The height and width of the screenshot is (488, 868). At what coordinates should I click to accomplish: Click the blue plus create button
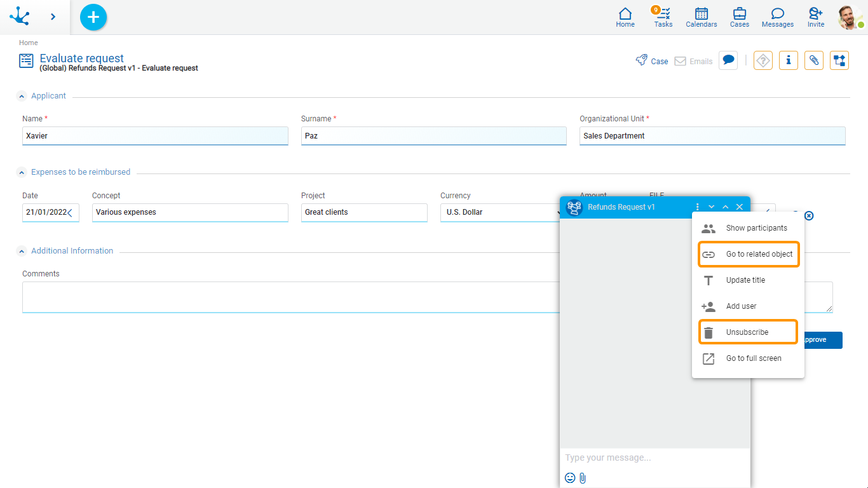pyautogui.click(x=93, y=17)
